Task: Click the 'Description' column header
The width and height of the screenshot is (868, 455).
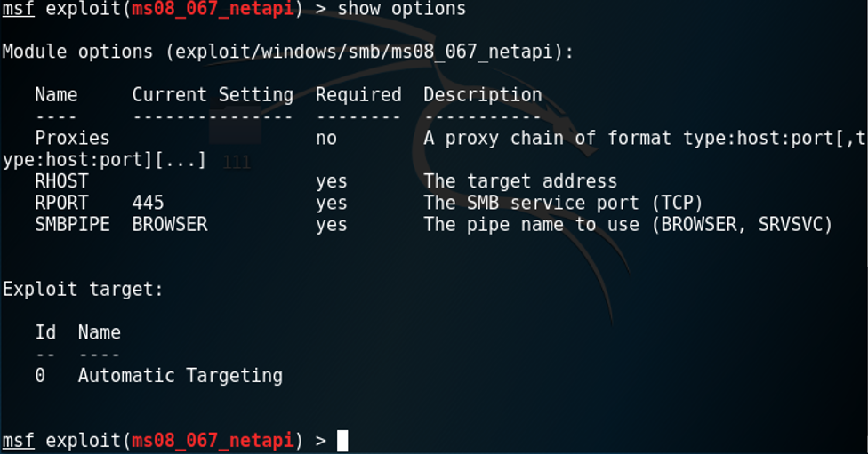Action: click(x=482, y=95)
